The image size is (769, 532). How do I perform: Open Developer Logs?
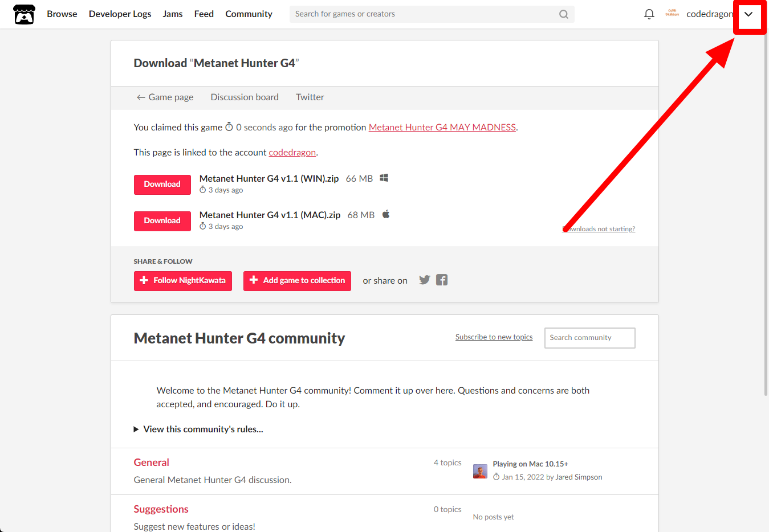(120, 14)
